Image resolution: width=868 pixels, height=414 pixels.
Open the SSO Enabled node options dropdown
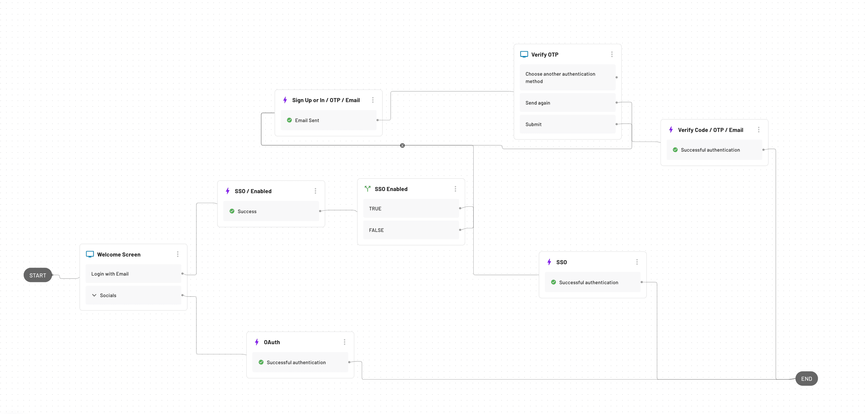pos(455,189)
